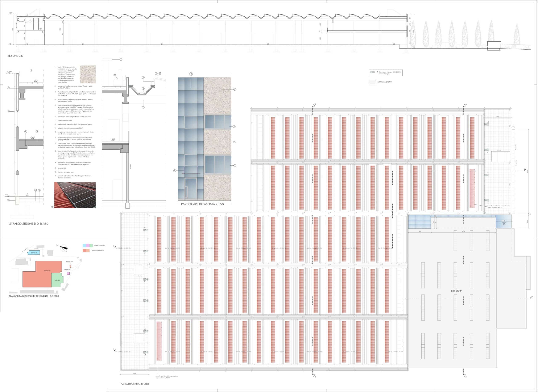This screenshot has height=392, width=538.
Task: Open the solar panel roof photo
Action: pos(75,195)
